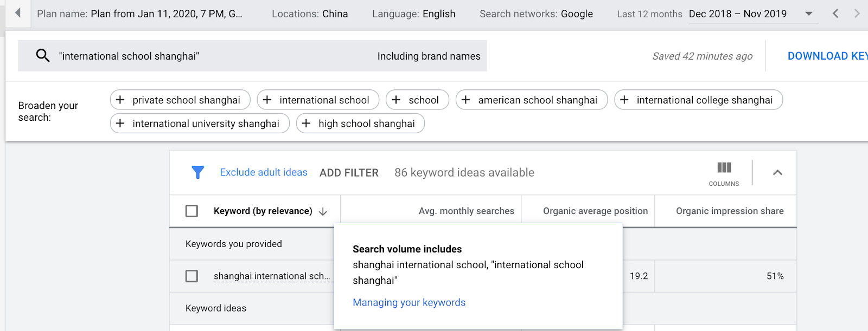Click the search magnifier icon
Viewport: 868px width, 331px height.
(x=43, y=55)
